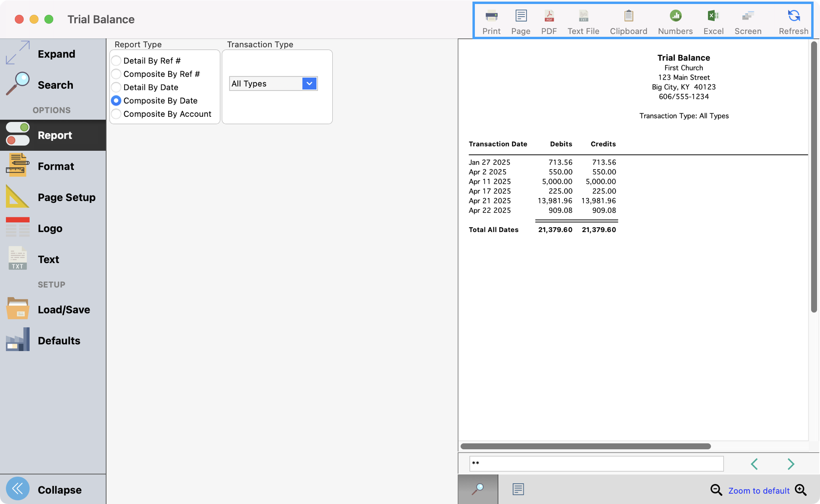Print the Trial Balance report
The width and height of the screenshot is (820, 504).
pos(491,20)
